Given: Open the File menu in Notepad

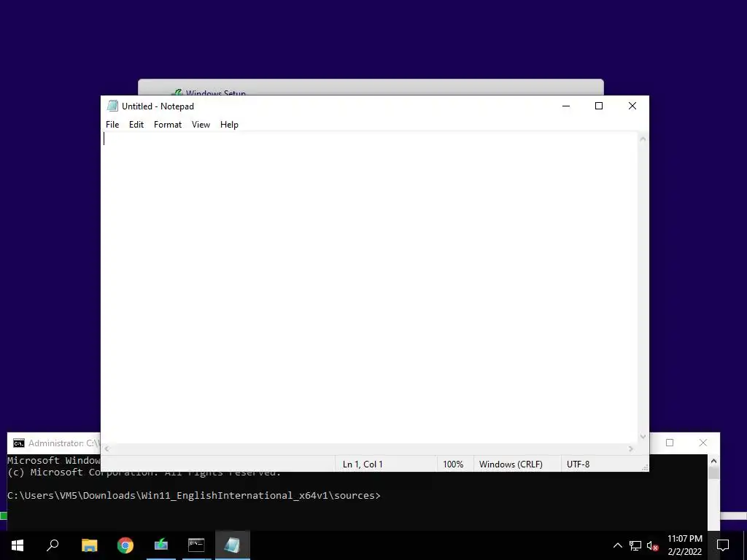Looking at the screenshot, I should click(112, 125).
